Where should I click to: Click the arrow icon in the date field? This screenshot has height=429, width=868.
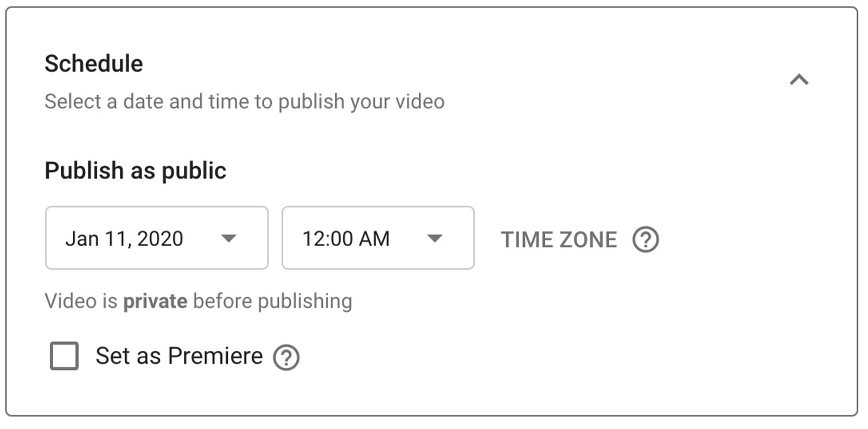[x=229, y=238]
